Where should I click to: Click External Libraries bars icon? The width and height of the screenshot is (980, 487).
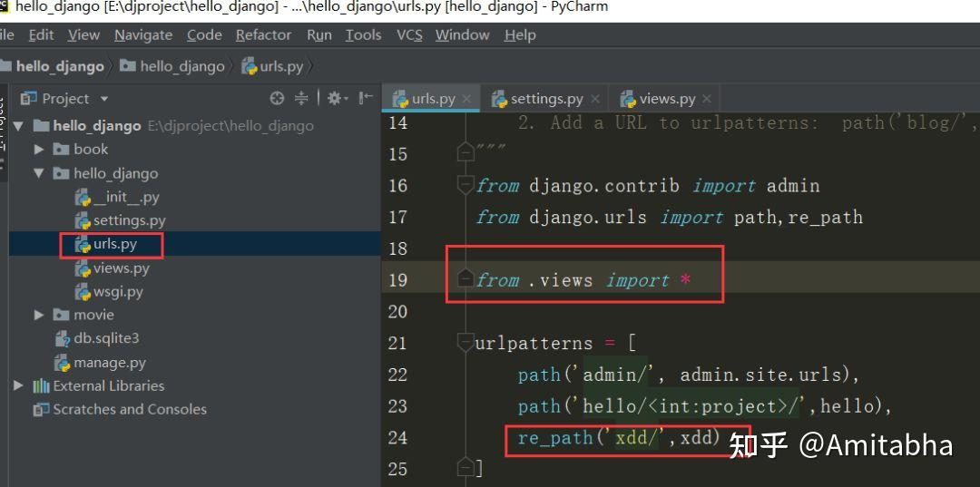click(41, 385)
